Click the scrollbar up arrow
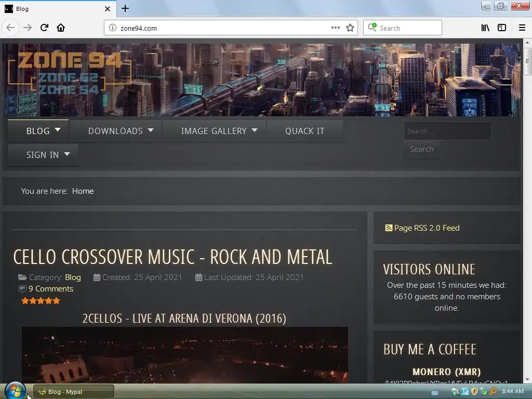Viewport: 532px width, 399px height. [x=527, y=43]
